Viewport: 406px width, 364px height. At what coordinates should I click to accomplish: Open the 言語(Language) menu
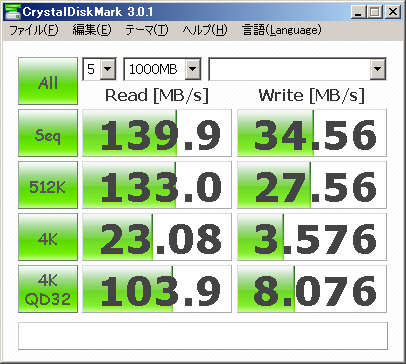[x=282, y=30]
